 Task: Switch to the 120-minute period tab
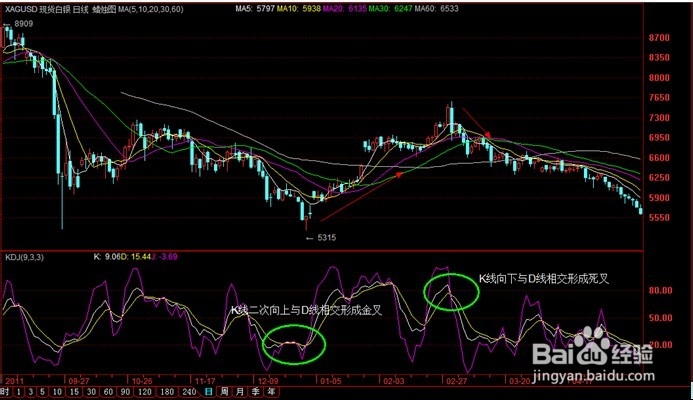tap(145, 392)
